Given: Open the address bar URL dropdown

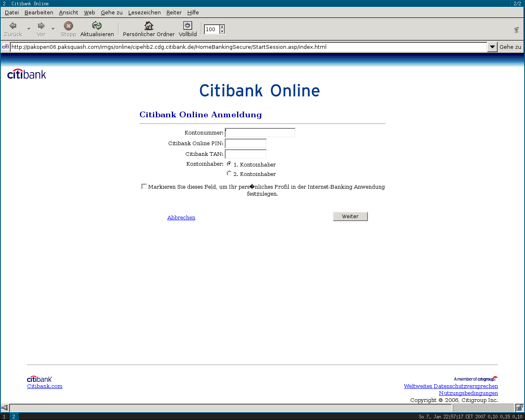Looking at the screenshot, I should point(492,47).
